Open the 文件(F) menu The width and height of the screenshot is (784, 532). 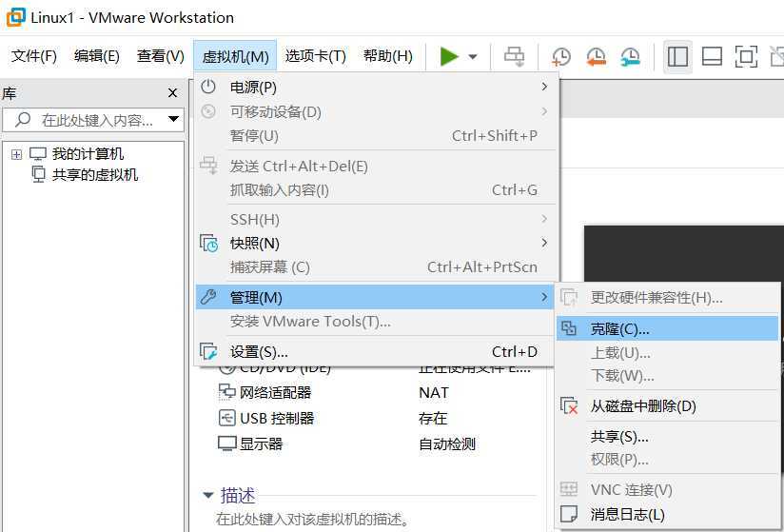click(34, 56)
